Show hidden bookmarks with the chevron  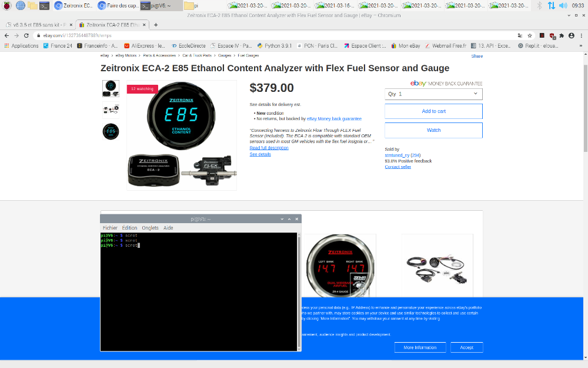click(581, 45)
